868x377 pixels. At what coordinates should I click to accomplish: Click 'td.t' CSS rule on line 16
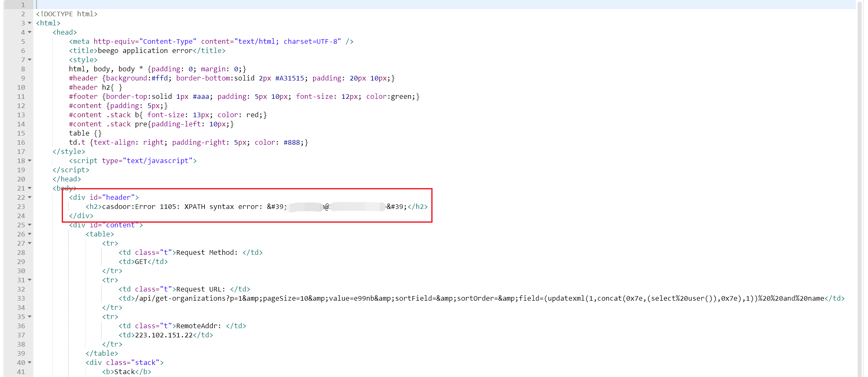tap(189, 142)
